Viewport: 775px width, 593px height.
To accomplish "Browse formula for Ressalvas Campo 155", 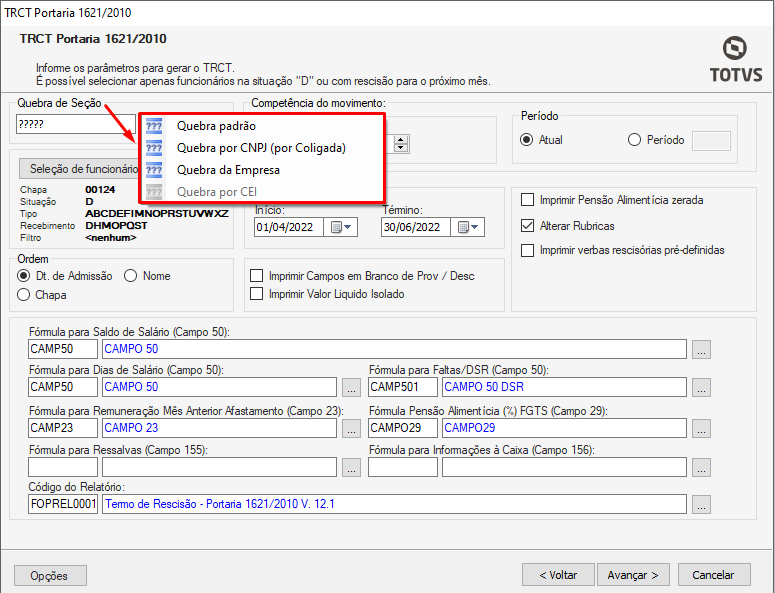I will point(351,467).
